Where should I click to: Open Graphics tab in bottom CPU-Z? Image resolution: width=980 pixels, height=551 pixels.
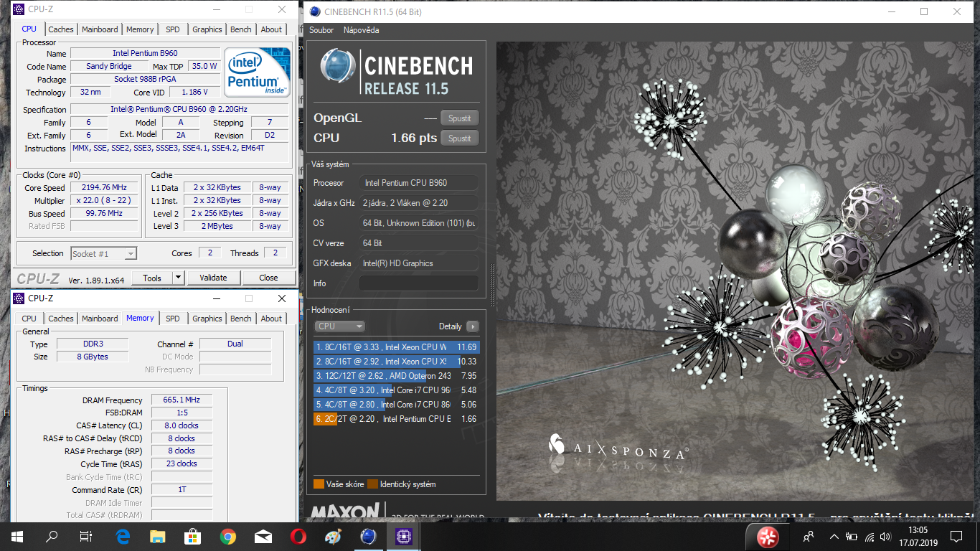click(207, 319)
